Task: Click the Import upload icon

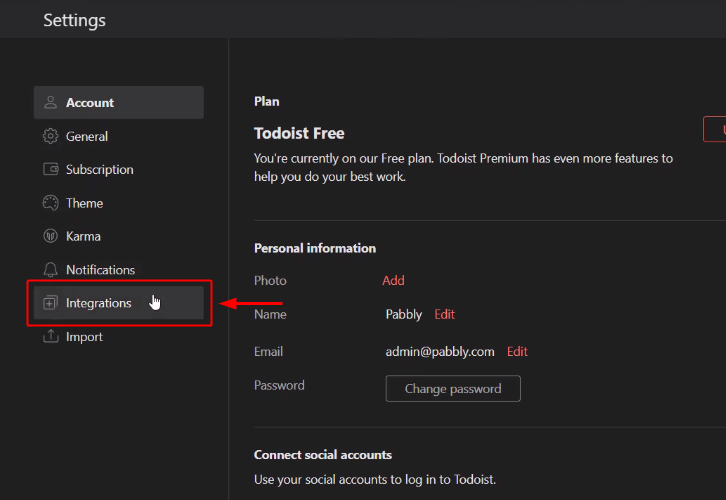Action: pyautogui.click(x=50, y=336)
